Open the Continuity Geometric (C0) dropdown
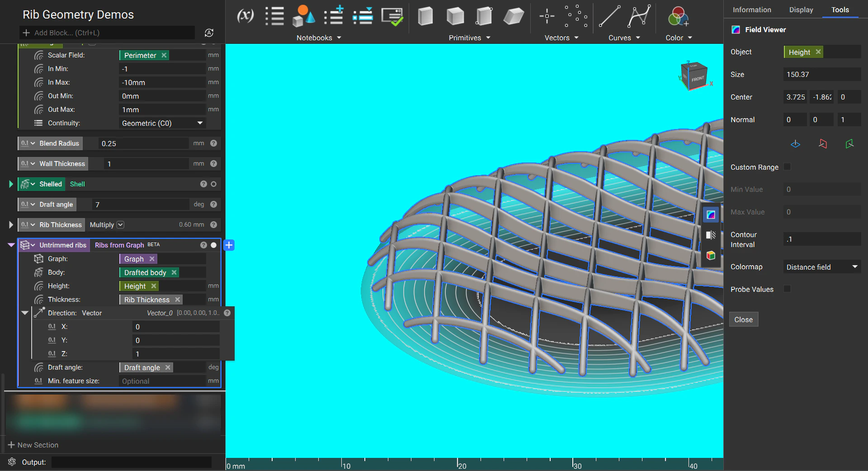Image resolution: width=868 pixels, height=471 pixels. (x=162, y=123)
